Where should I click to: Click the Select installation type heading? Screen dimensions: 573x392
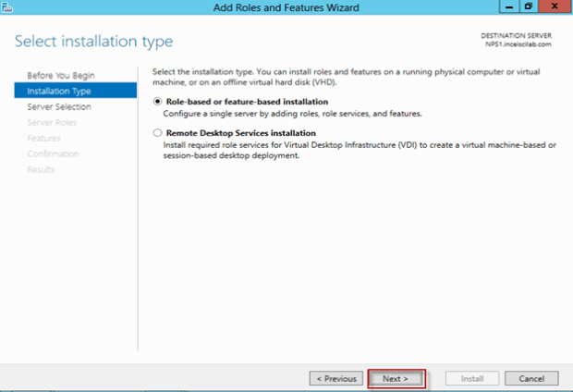(x=93, y=42)
